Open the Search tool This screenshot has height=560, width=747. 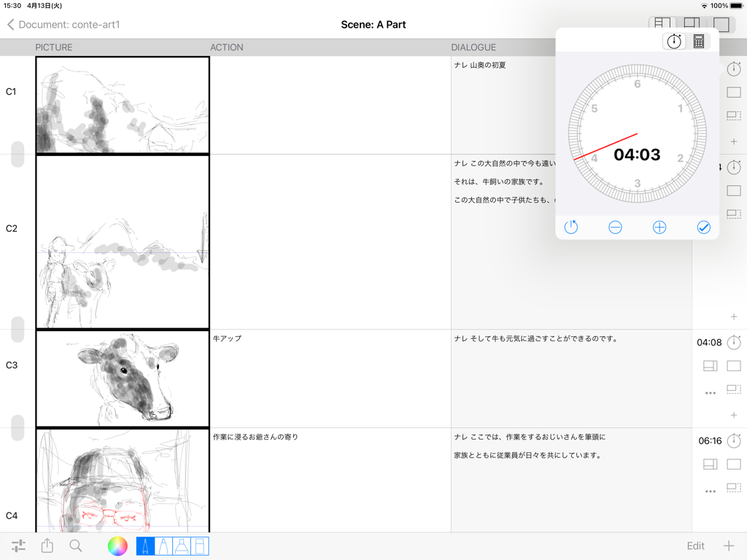click(76, 545)
